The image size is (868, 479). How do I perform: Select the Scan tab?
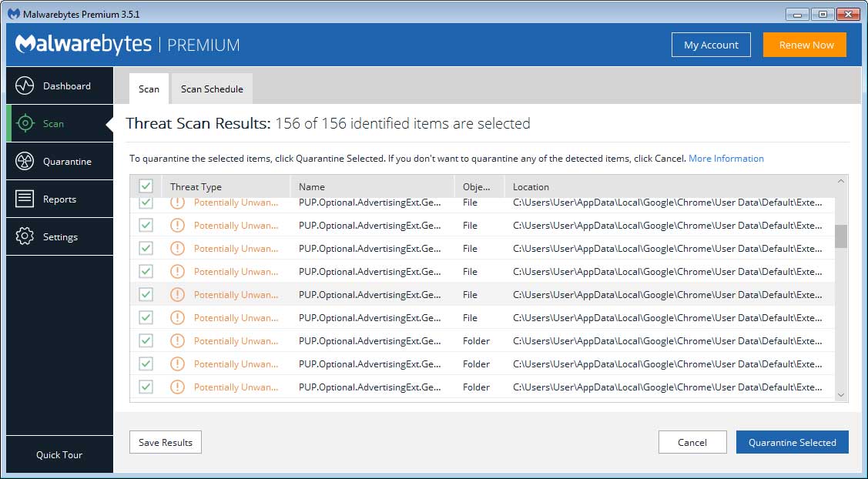pos(148,89)
